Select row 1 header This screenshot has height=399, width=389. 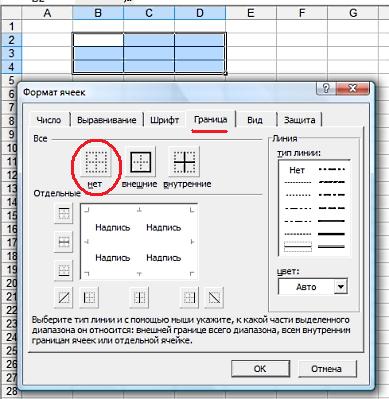[11, 26]
